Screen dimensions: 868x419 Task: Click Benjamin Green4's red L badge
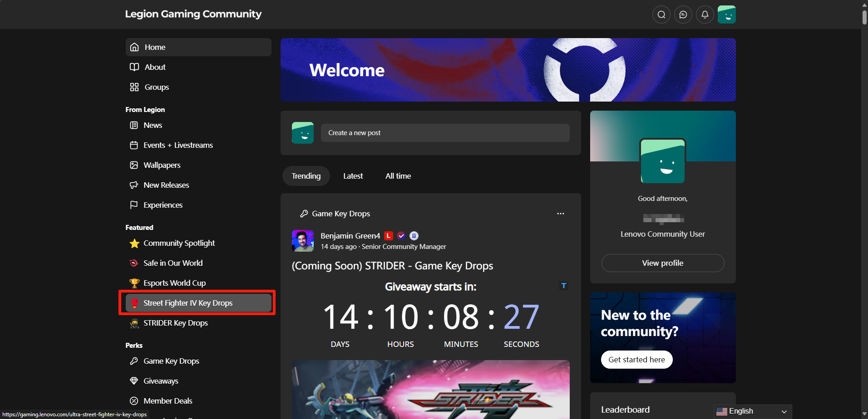(x=389, y=236)
